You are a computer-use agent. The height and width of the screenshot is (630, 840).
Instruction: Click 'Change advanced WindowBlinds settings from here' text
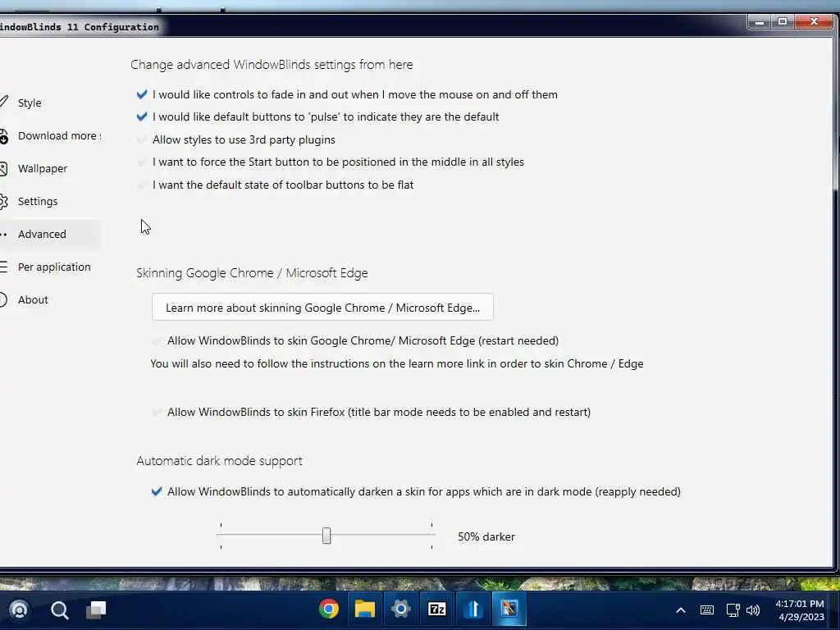point(272,65)
